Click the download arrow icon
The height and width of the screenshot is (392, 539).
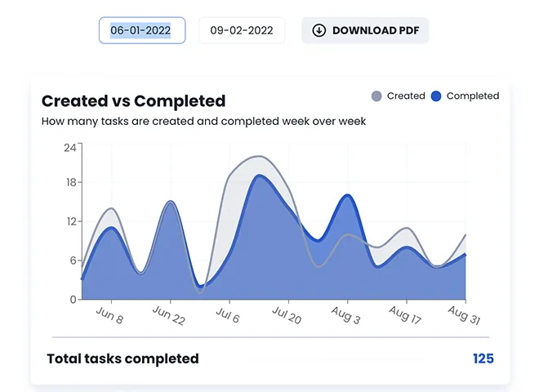click(318, 31)
